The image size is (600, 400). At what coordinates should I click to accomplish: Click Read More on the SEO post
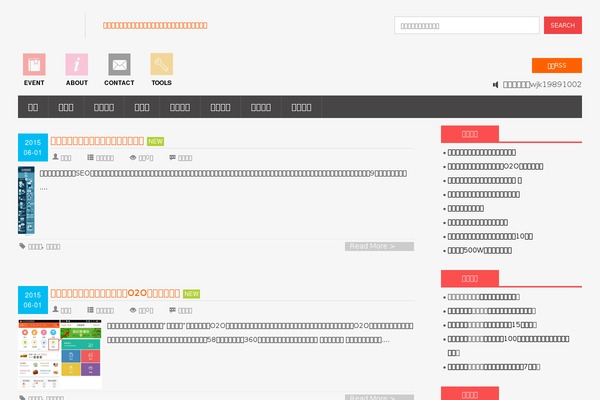379,246
